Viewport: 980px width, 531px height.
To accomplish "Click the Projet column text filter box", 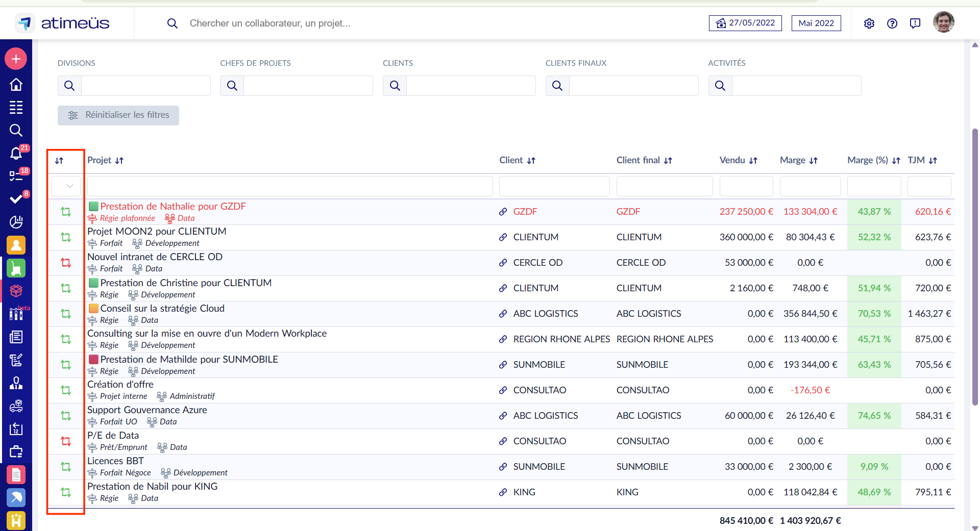I will pos(290,186).
